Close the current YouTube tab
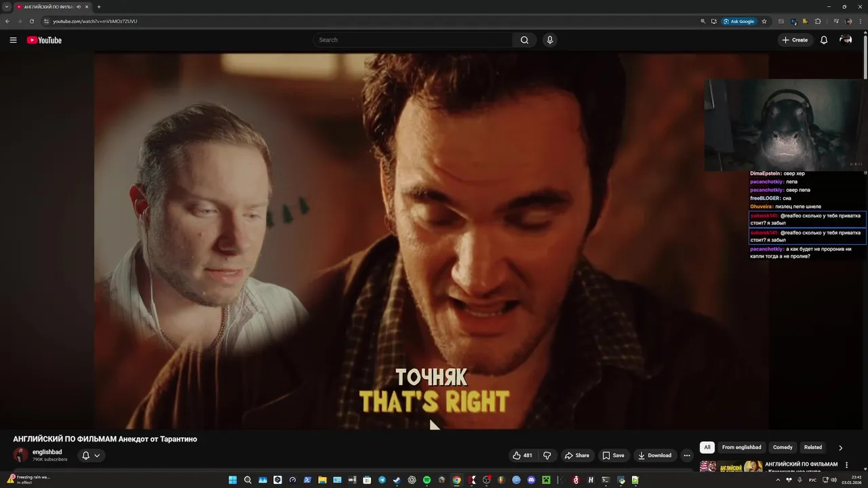Viewport: 868px width, 488px height. click(87, 7)
